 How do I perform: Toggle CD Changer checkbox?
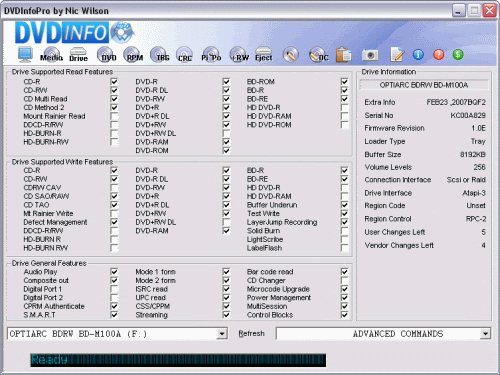point(344,280)
